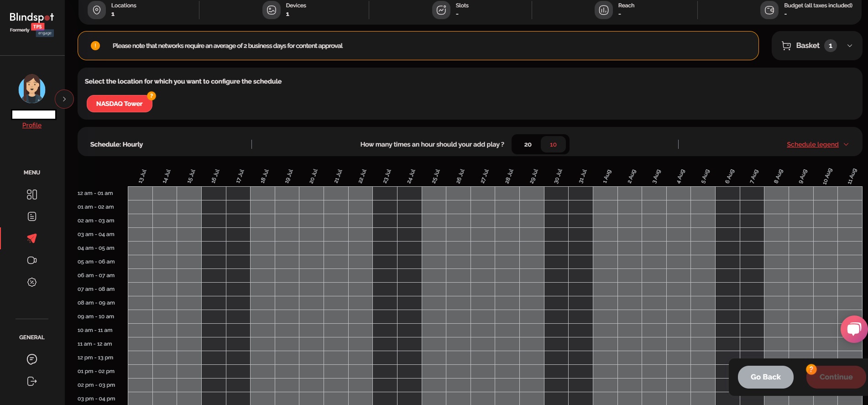Select the 1 Aug date column header

click(606, 176)
